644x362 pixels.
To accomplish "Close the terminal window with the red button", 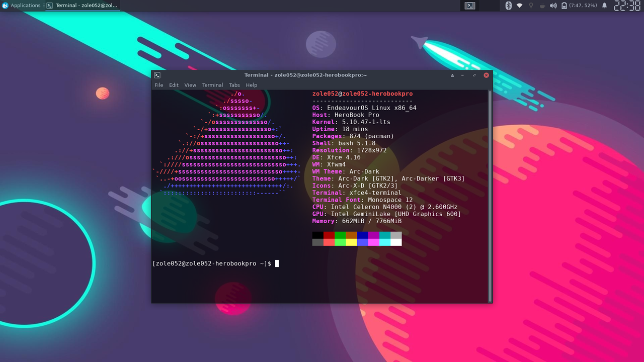I will (486, 75).
